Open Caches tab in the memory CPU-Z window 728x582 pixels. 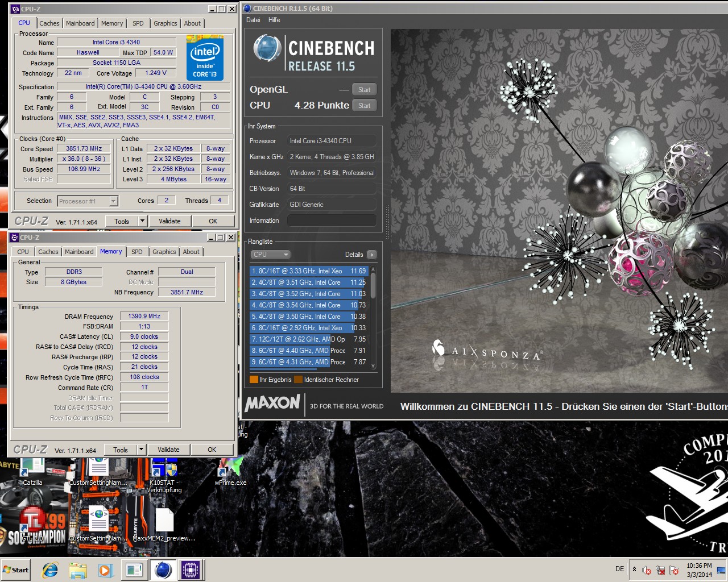[48, 252]
